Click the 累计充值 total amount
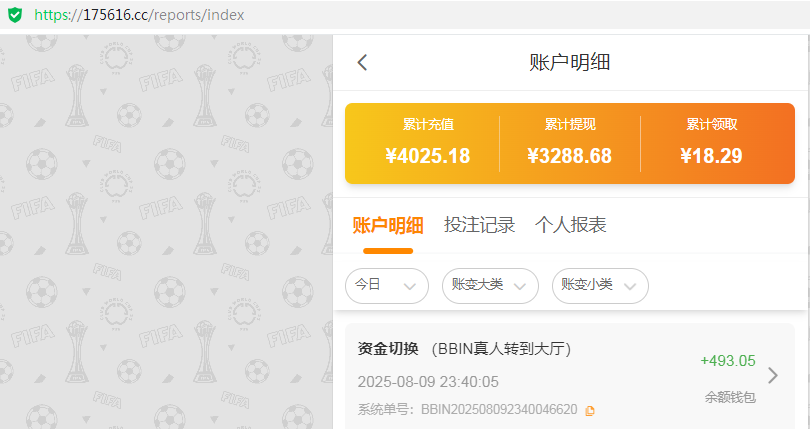Screen dimensions: 810x429 pyautogui.click(x=427, y=156)
